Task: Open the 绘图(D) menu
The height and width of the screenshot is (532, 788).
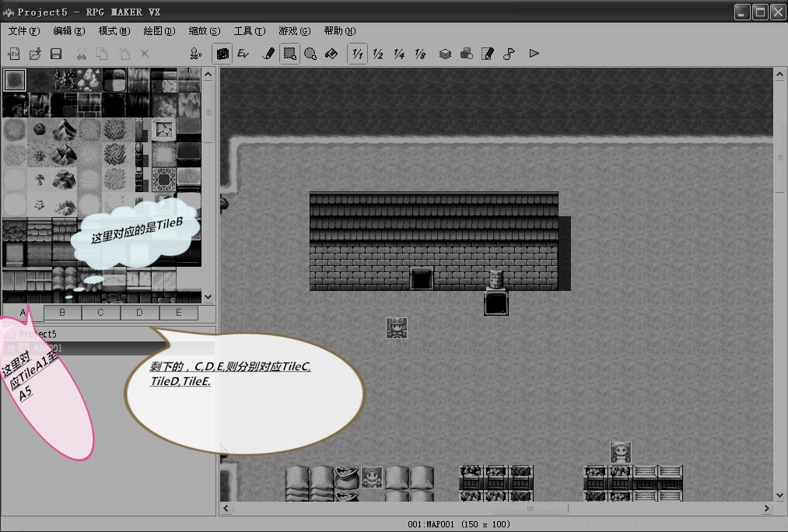Action: (159, 31)
